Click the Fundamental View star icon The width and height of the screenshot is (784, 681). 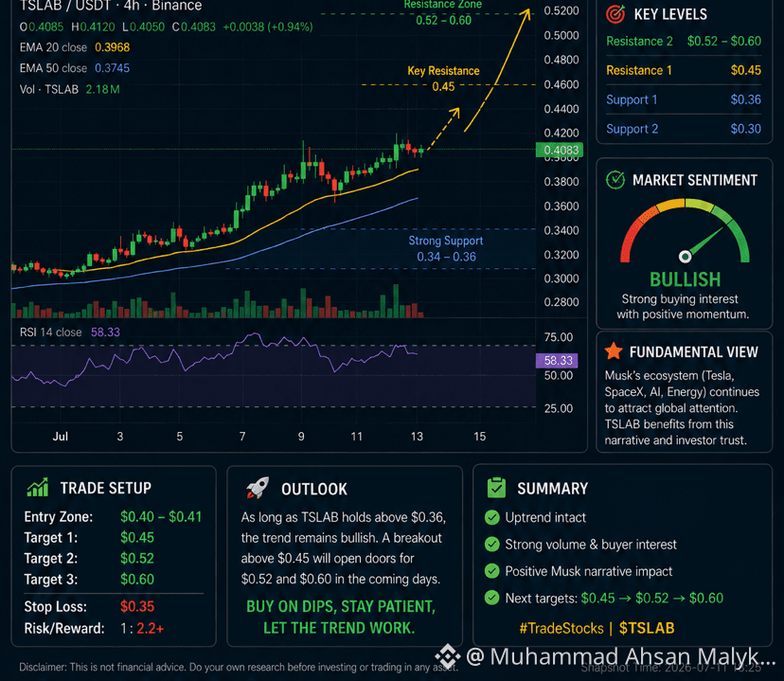(x=614, y=351)
